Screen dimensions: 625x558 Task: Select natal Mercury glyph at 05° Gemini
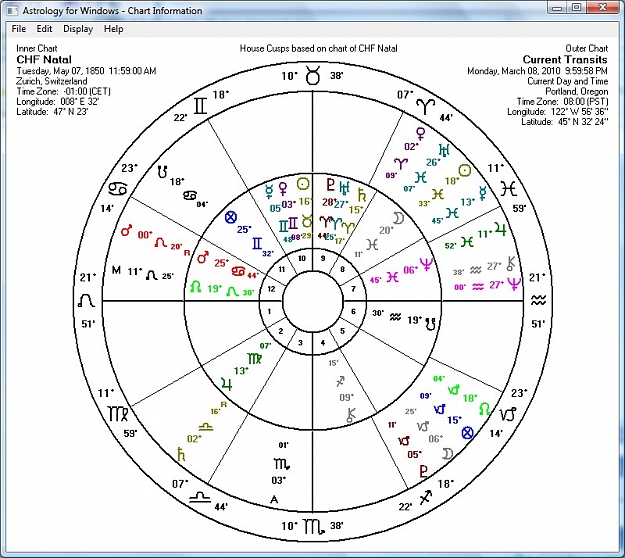[x=270, y=192]
